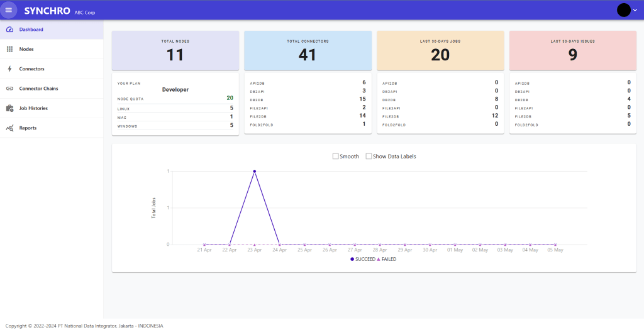Click the Connector Chains link icon
Viewport: 644px width, 332px height.
pyautogui.click(x=10, y=89)
